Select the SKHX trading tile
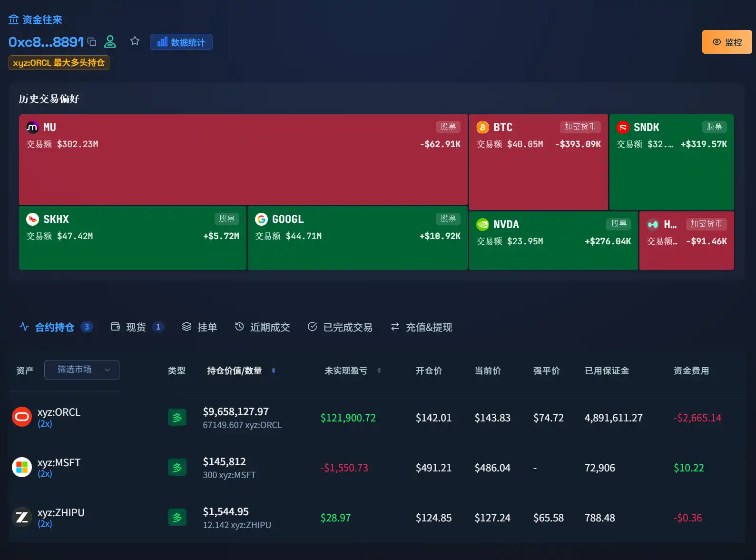Image resolution: width=756 pixels, height=560 pixels. 133,238
